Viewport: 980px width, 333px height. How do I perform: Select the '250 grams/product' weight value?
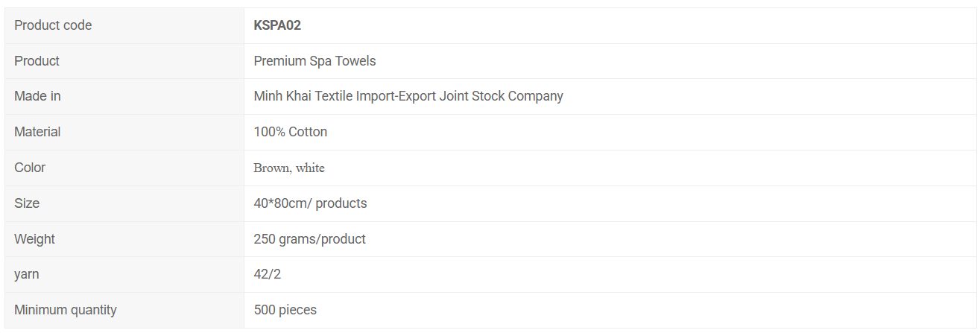click(309, 239)
